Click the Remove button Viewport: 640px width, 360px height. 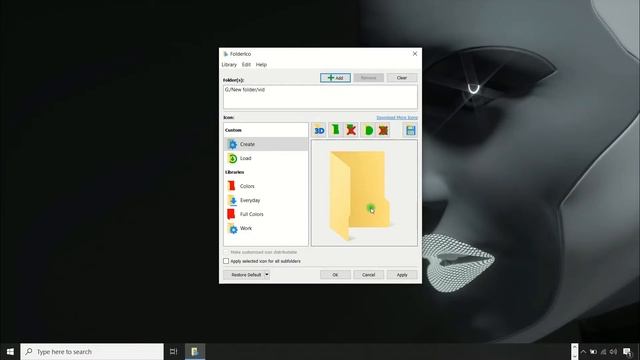[x=369, y=78]
